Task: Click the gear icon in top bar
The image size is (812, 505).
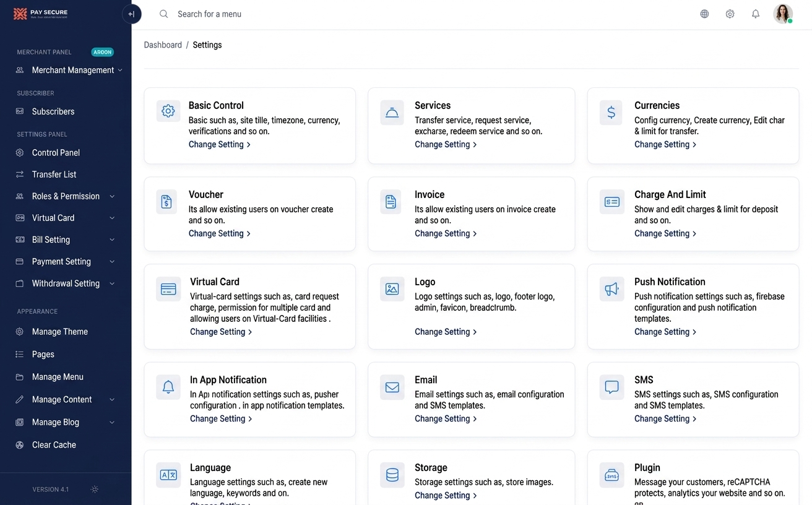Action: 730,14
